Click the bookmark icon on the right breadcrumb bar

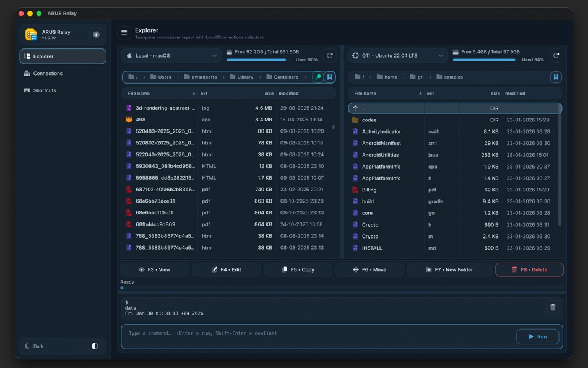click(555, 77)
